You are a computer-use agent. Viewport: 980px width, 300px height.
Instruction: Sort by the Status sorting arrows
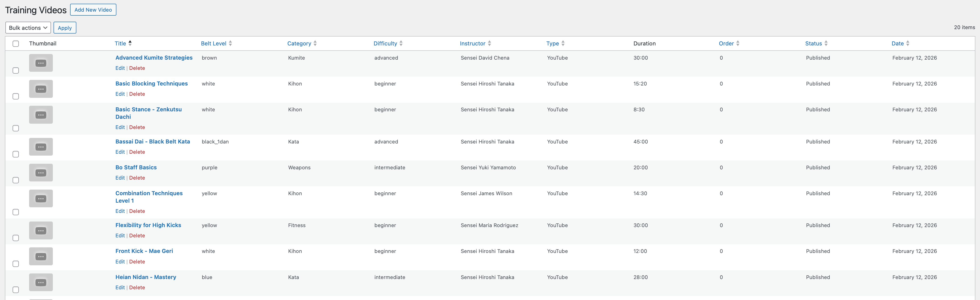coord(826,43)
